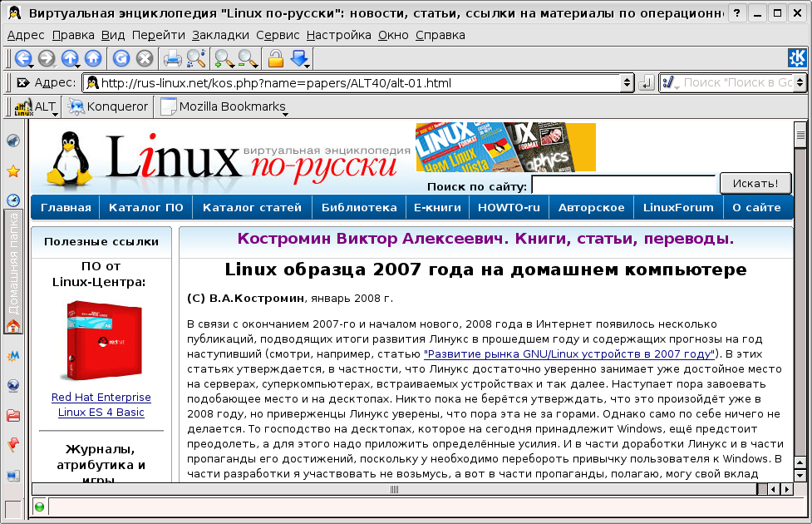This screenshot has width=812, height=524.
Task: Open the О сайте site tab
Action: (x=756, y=207)
